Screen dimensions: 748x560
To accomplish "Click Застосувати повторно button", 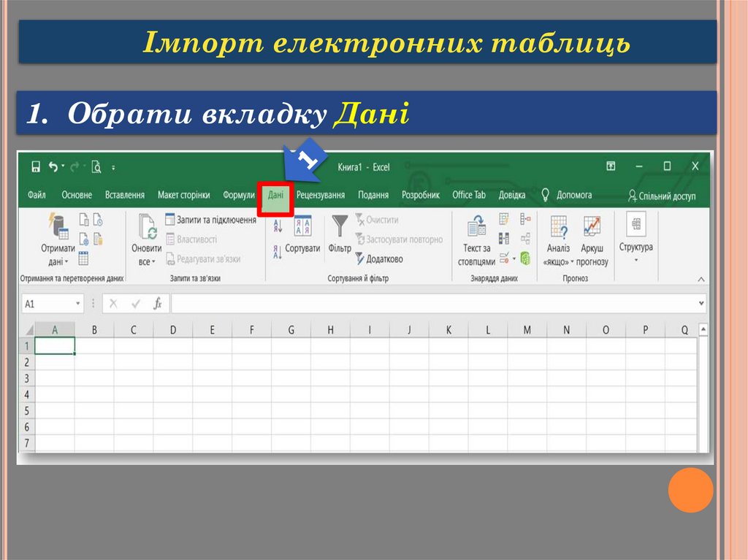I will 400,239.
